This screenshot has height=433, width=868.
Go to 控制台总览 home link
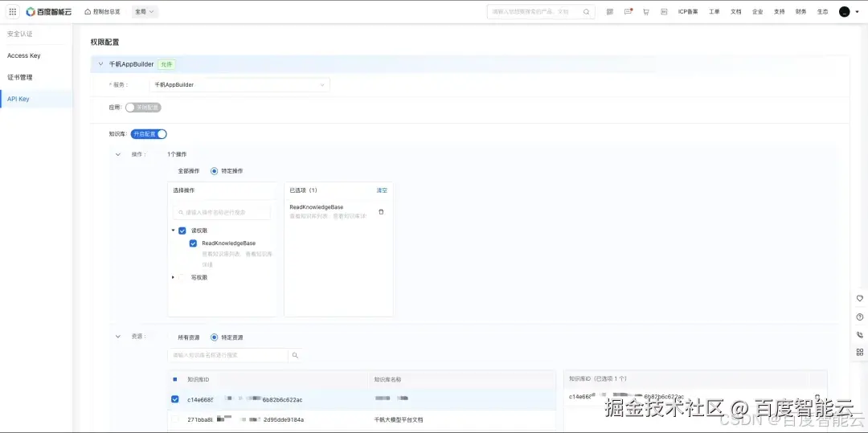[x=102, y=11]
